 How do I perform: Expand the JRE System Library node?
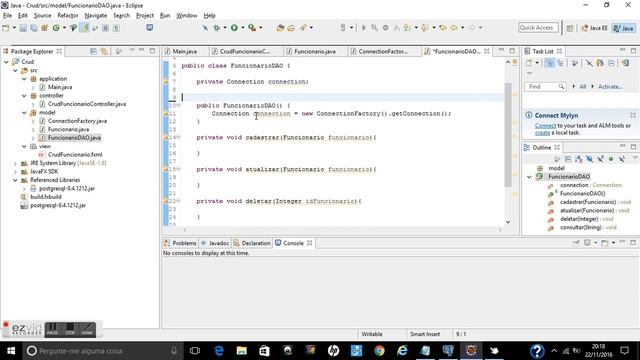15,163
